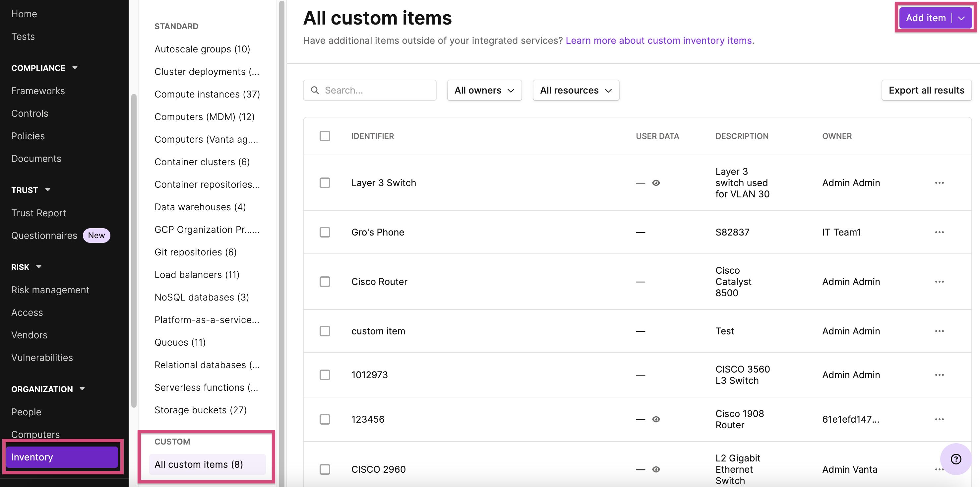The height and width of the screenshot is (487, 980).
Task: Go to Home in sidebar
Action: coord(24,14)
